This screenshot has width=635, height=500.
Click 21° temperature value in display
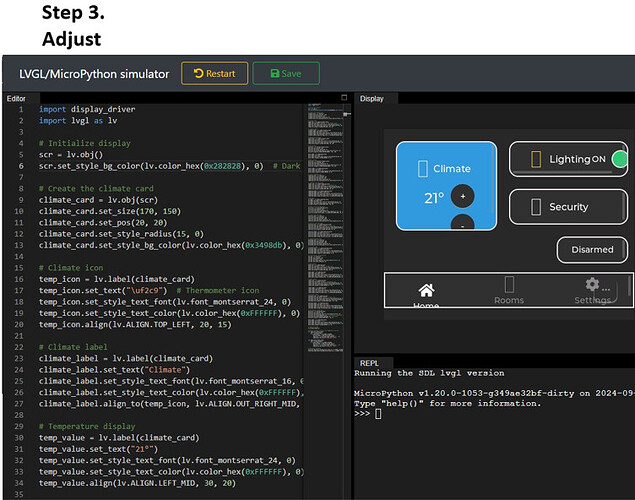[x=434, y=198]
